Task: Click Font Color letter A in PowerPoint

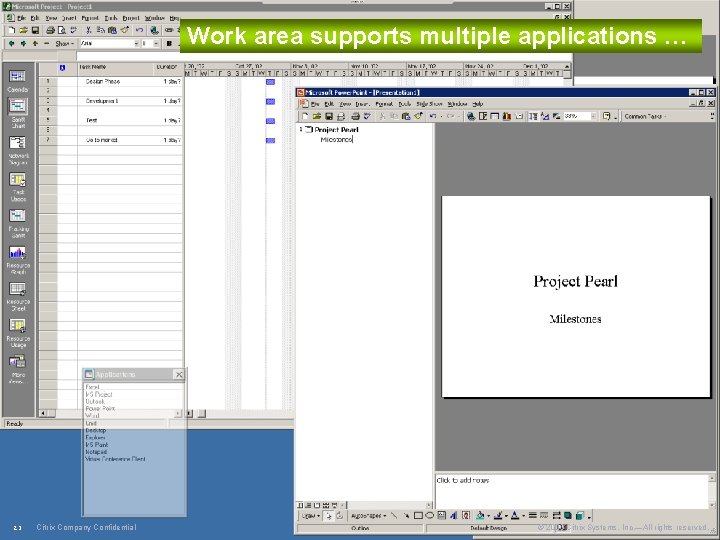Action: tap(515, 516)
